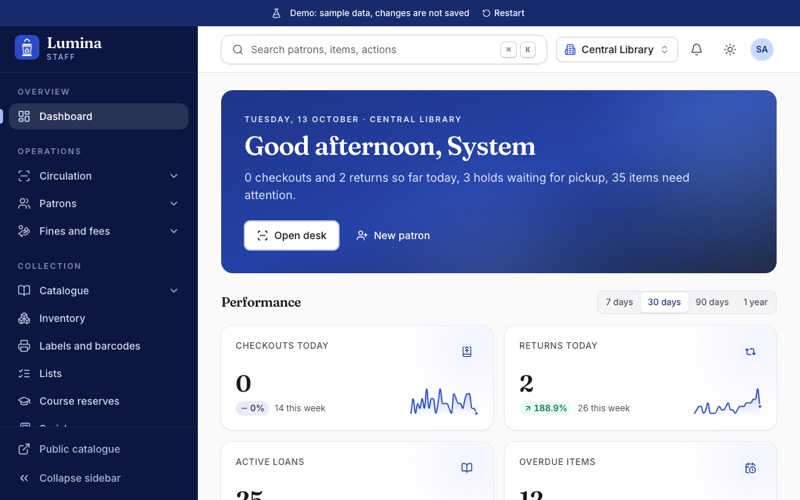Expand the Circulation menu chevron
Screen dimensions: 800x500
point(173,176)
